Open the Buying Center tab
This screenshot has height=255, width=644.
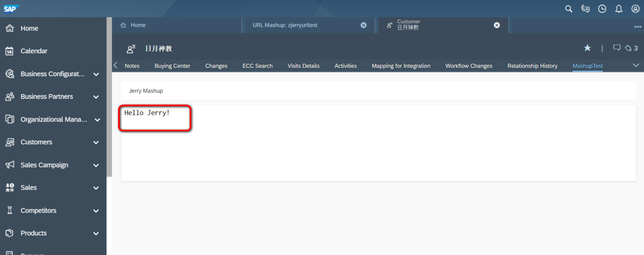point(172,66)
